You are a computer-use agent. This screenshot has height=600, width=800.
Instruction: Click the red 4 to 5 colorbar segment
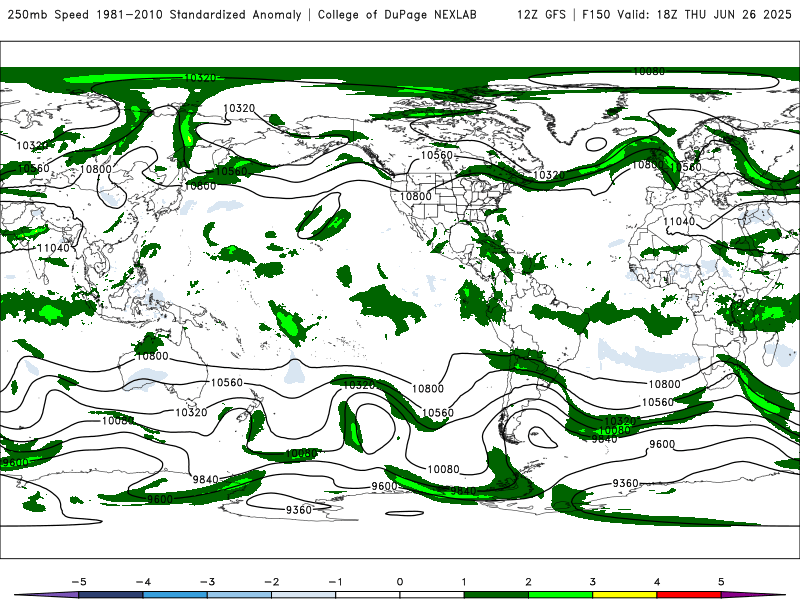click(689, 595)
